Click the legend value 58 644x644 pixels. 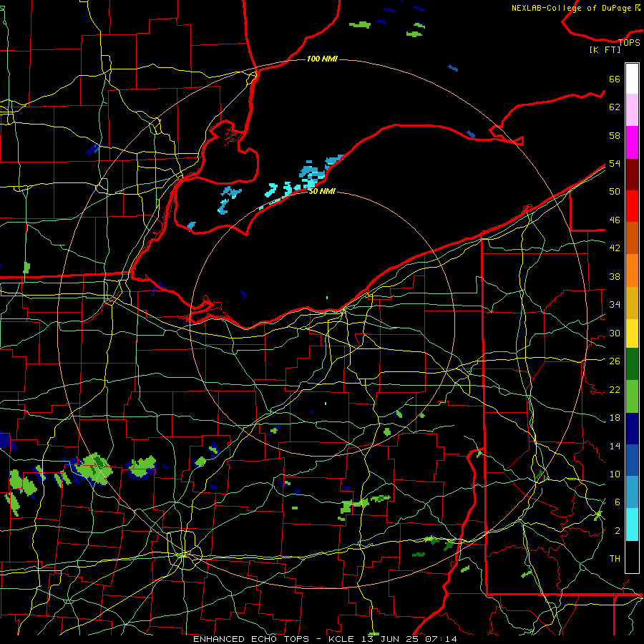point(615,135)
